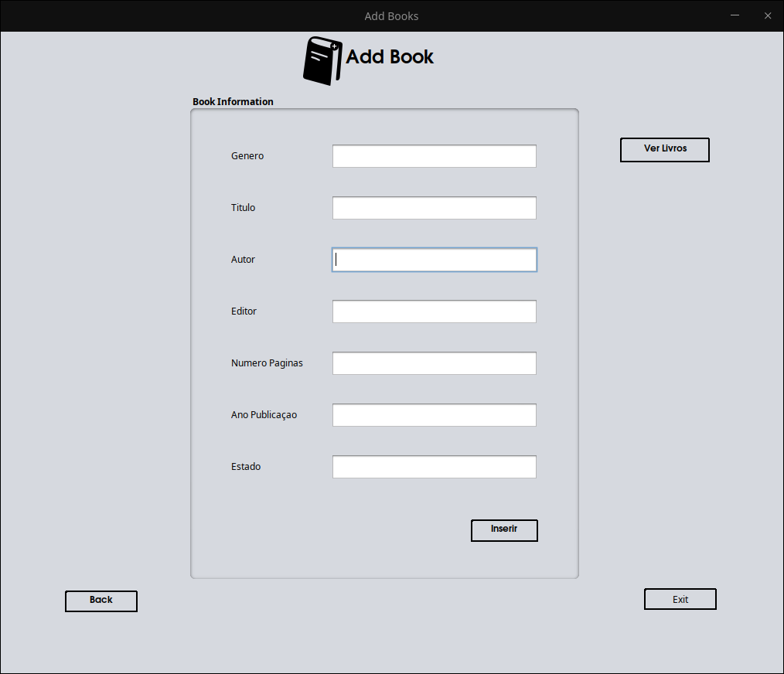Open the Ver Livros book list
Image resolution: width=784 pixels, height=674 pixels.
point(664,149)
